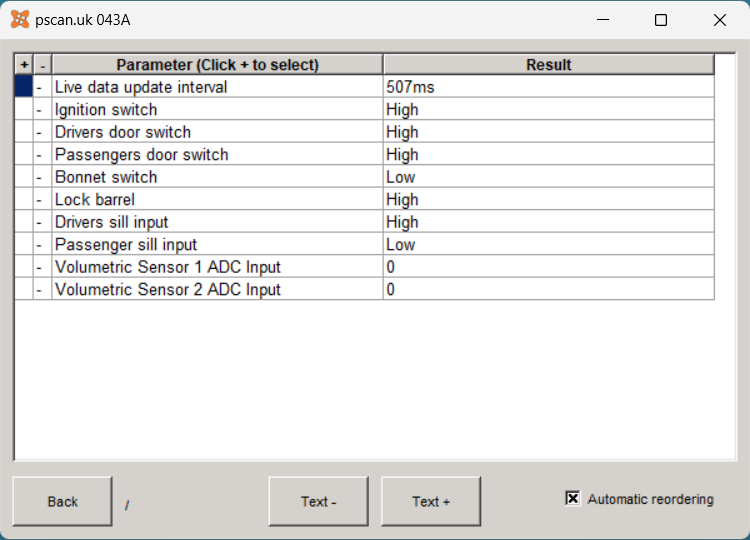The height and width of the screenshot is (540, 750).
Task: Click the minus cell for Volumetric Sensor 2
Action: pos(43,289)
